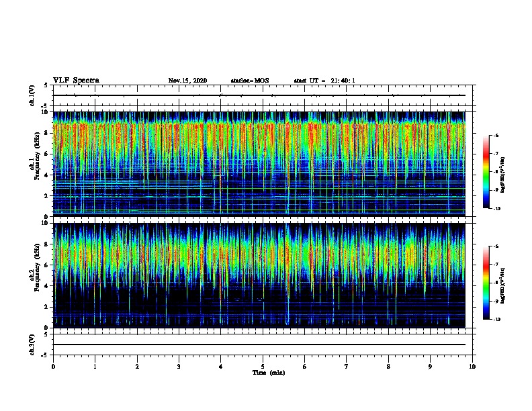
Task: Click the ch.1 voltage waveform trace
Action: click(259, 95)
